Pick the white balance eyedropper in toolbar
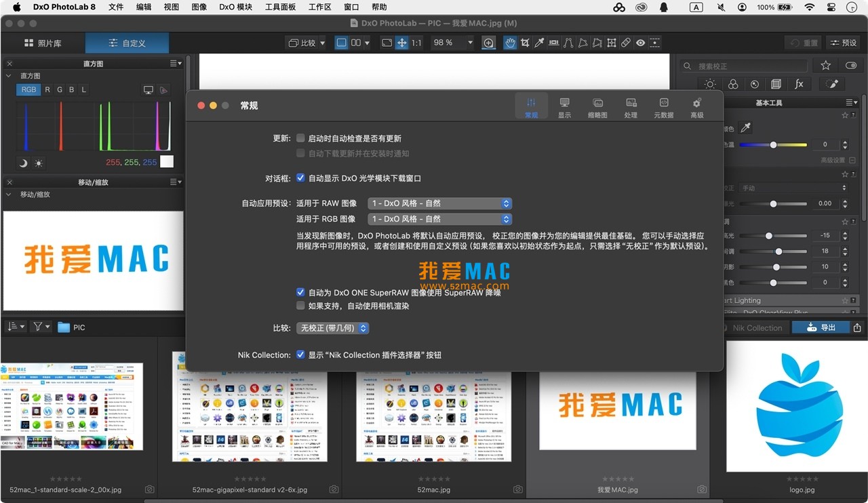This screenshot has width=868, height=503. point(539,43)
